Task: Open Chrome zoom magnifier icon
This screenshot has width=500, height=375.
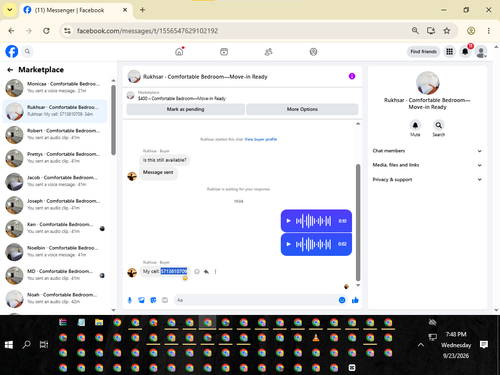Action: pyautogui.click(x=415, y=31)
